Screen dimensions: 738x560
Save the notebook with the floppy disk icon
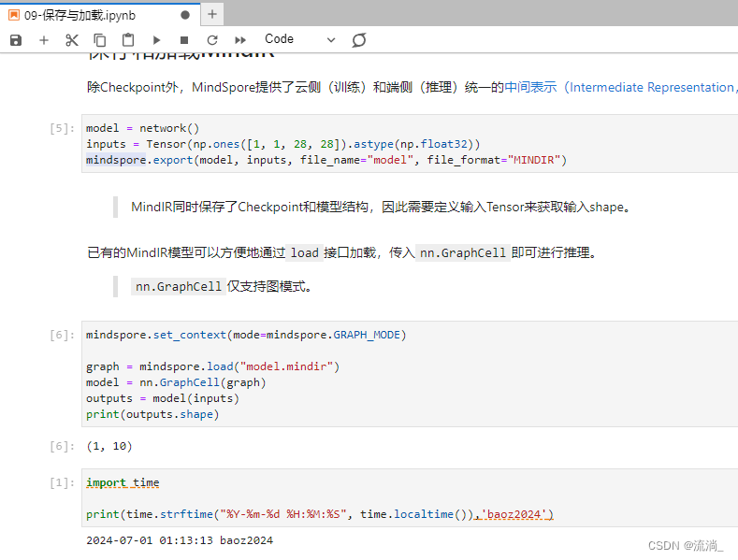click(16, 40)
